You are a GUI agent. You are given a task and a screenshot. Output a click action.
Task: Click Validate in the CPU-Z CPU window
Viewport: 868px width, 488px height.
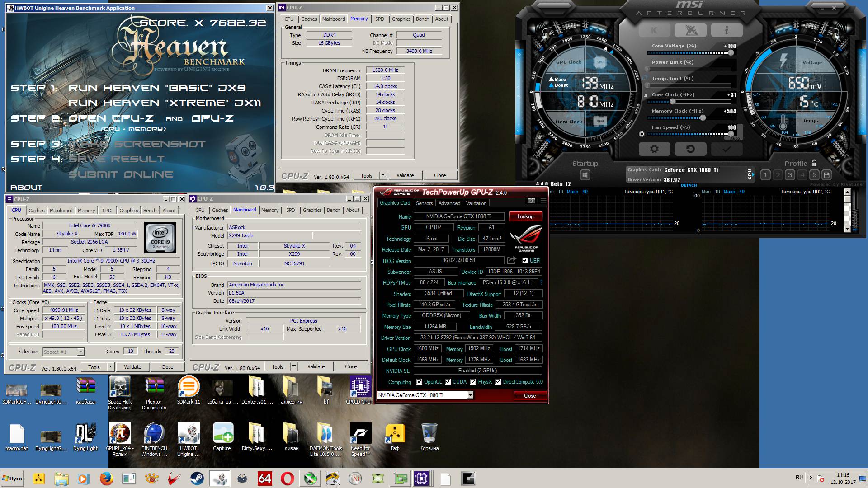132,367
